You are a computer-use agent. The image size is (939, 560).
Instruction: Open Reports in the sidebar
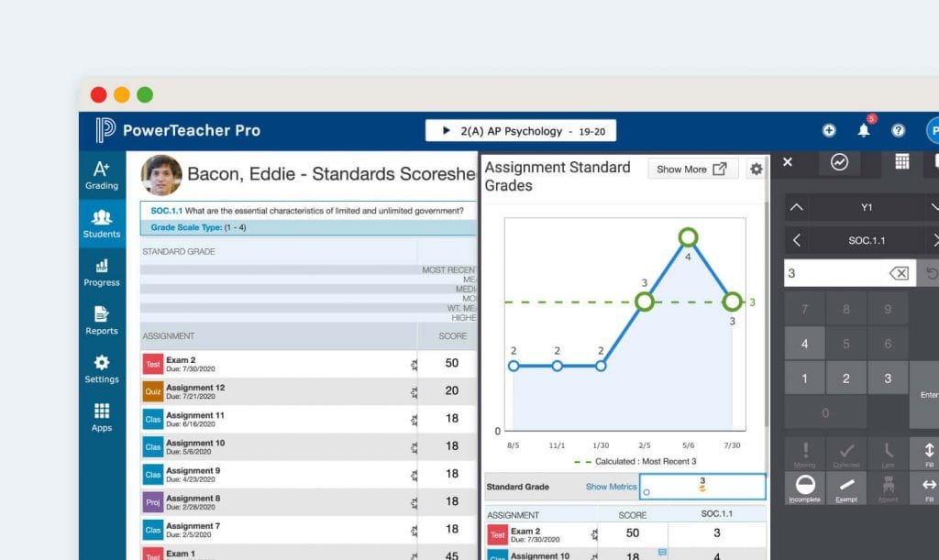(102, 321)
